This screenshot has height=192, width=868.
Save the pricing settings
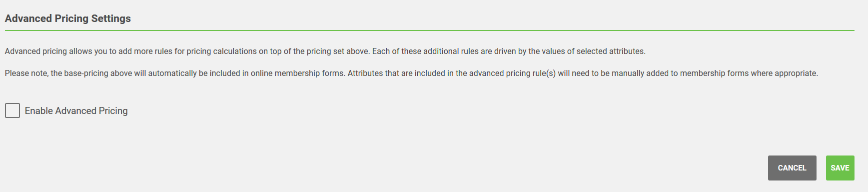840,168
